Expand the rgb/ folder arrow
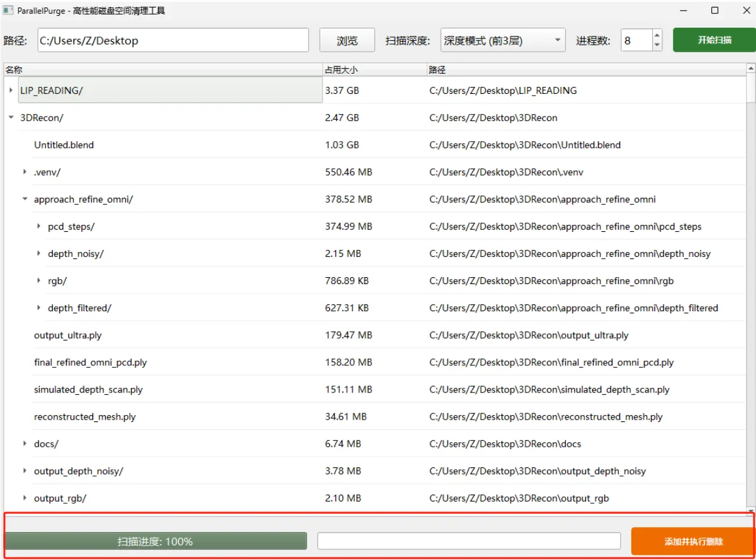Viewport: 756px width, 560px height. (38, 280)
